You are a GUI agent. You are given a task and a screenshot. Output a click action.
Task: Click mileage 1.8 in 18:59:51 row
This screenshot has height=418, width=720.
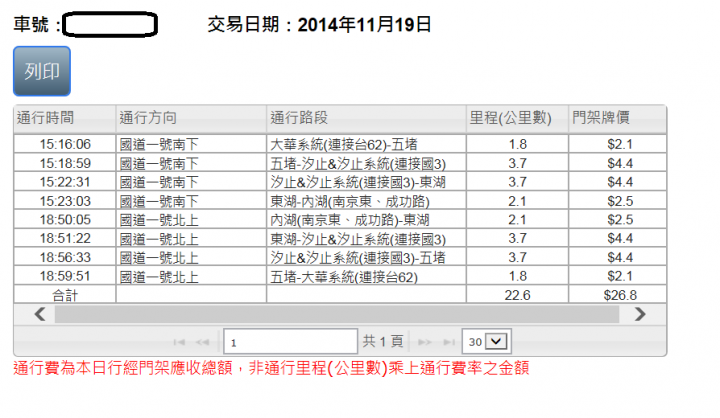pyautogui.click(x=518, y=276)
